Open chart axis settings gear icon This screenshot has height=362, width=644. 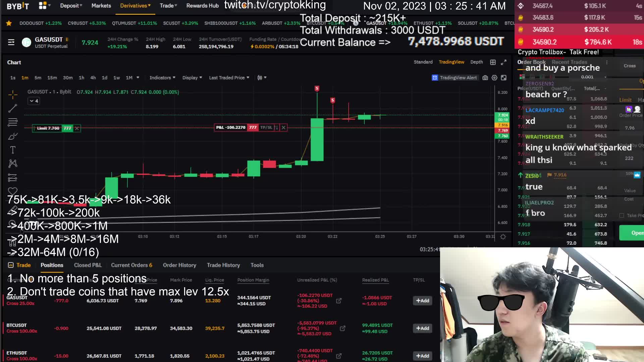[503, 237]
